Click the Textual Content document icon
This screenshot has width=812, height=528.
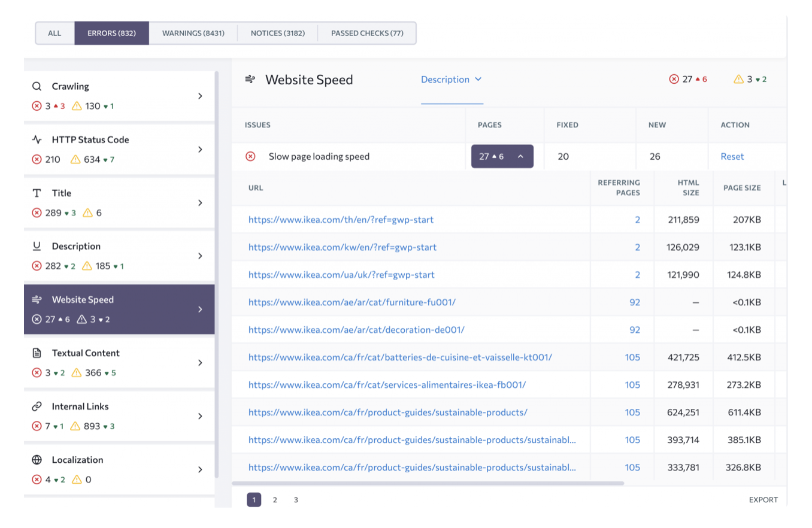37,353
